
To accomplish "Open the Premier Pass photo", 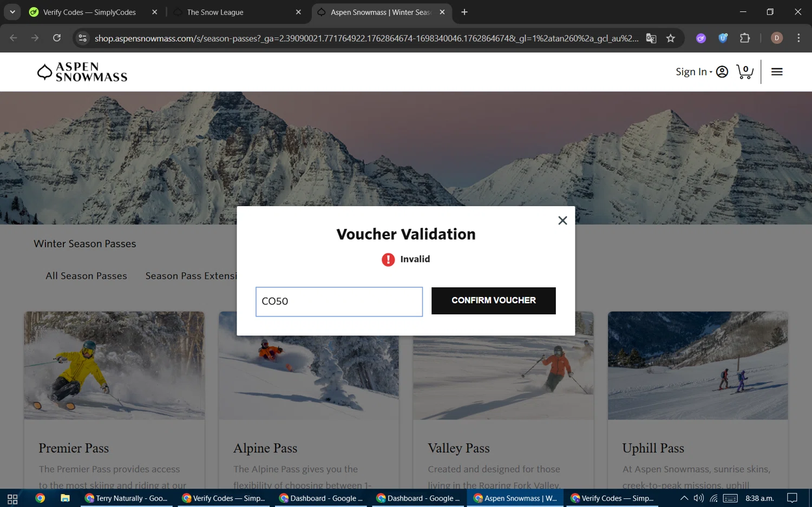I will point(114,365).
